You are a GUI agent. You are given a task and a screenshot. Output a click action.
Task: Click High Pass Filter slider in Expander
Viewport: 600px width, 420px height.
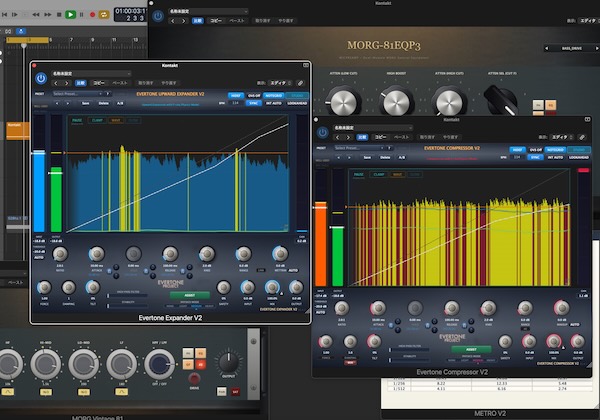(x=127, y=296)
